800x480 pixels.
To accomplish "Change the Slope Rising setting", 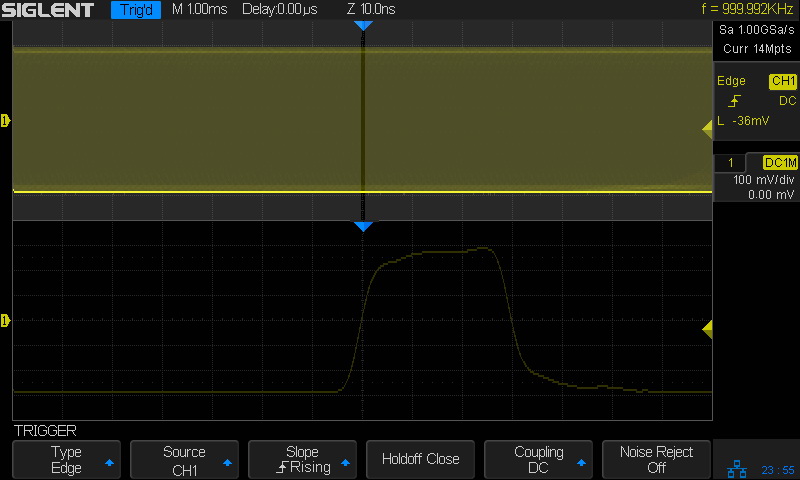I will coord(302,459).
